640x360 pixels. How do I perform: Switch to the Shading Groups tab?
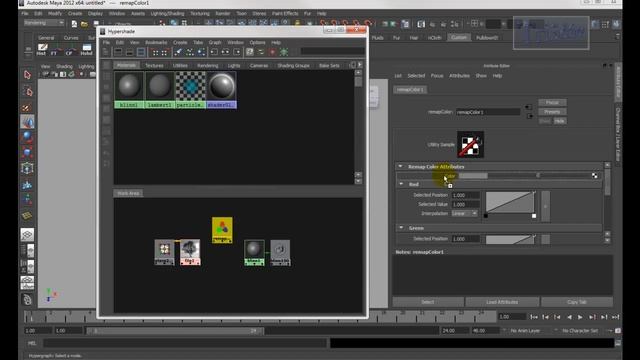[293, 65]
